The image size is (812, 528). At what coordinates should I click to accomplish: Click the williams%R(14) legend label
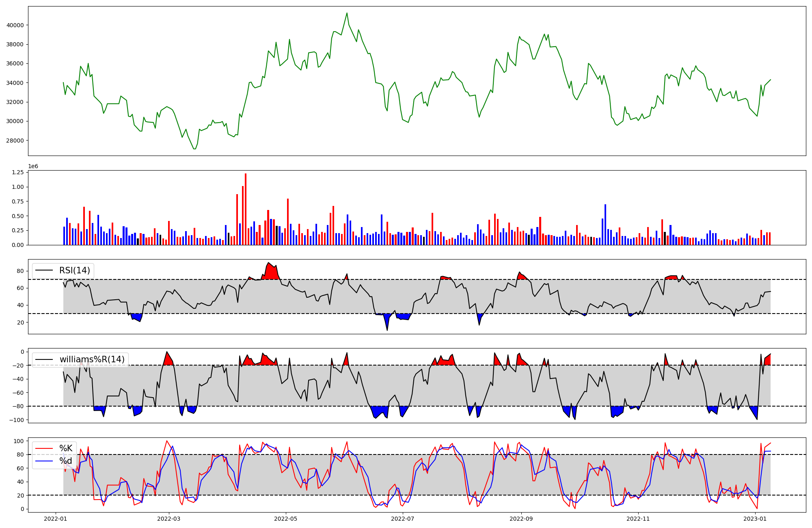92,359
